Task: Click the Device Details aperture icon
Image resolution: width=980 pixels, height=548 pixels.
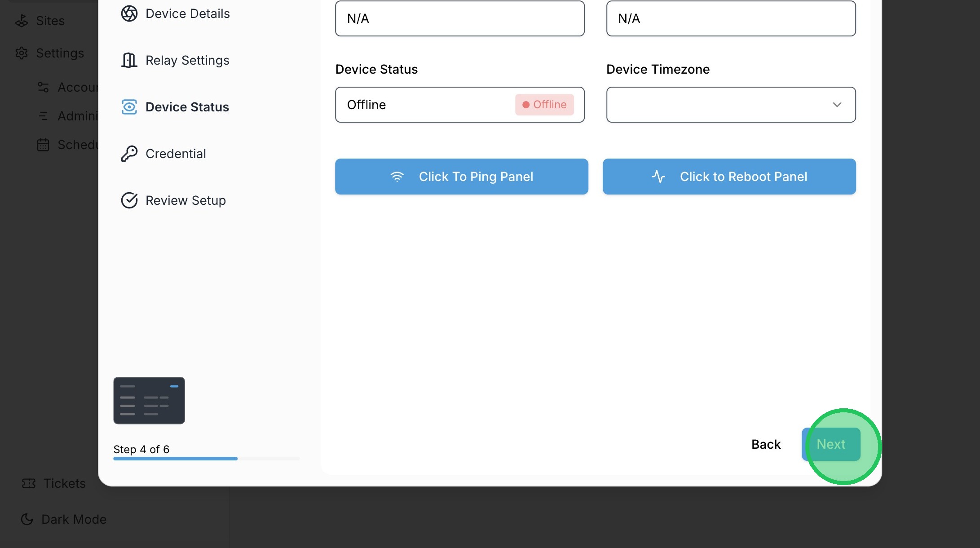Action: point(129,13)
